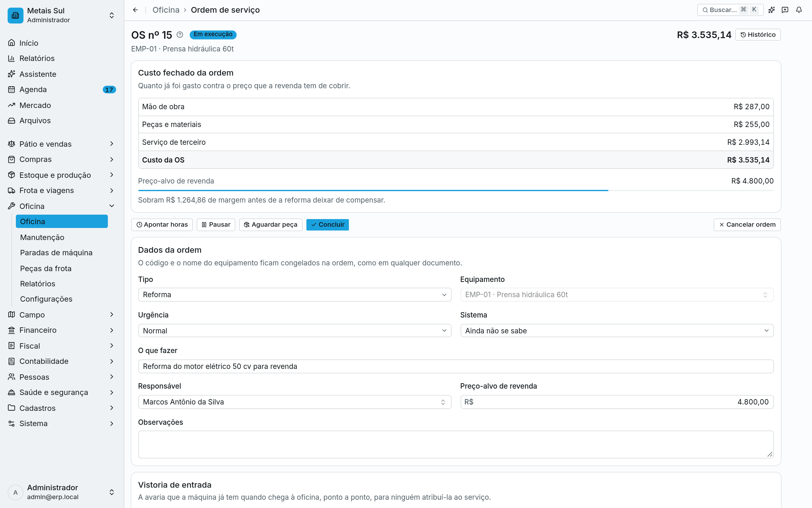The width and height of the screenshot is (812, 508).
Task: Click the Observações text area
Action: pos(456,444)
